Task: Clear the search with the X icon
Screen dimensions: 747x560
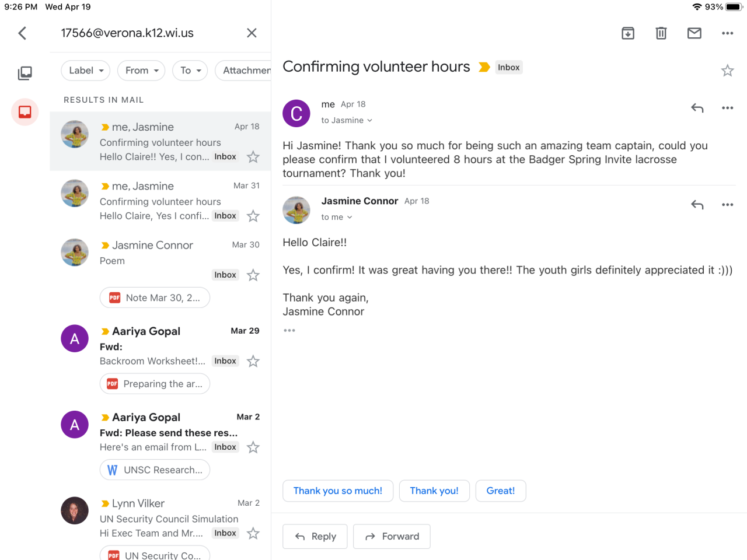Action: tap(252, 33)
